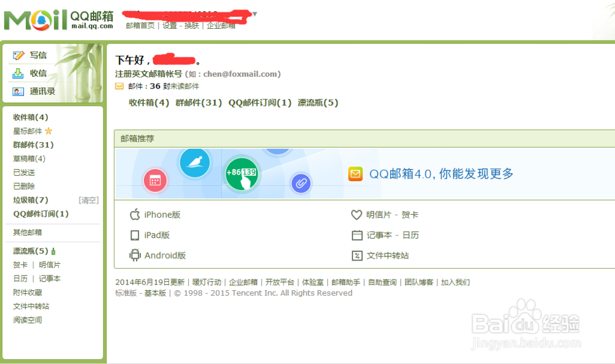
Task: Switch to 基本版 basic version
Action: pos(155,293)
